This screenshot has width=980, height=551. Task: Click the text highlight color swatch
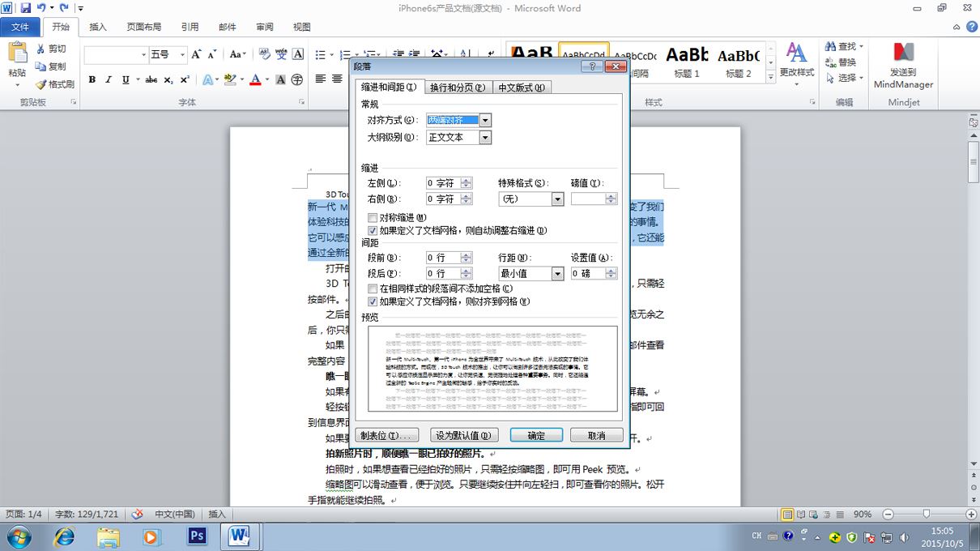[229, 79]
